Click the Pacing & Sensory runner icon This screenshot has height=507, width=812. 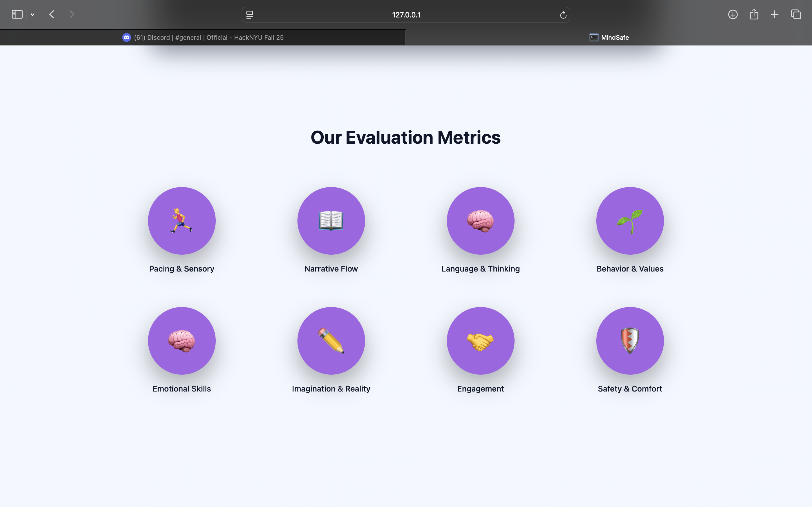pos(182,221)
